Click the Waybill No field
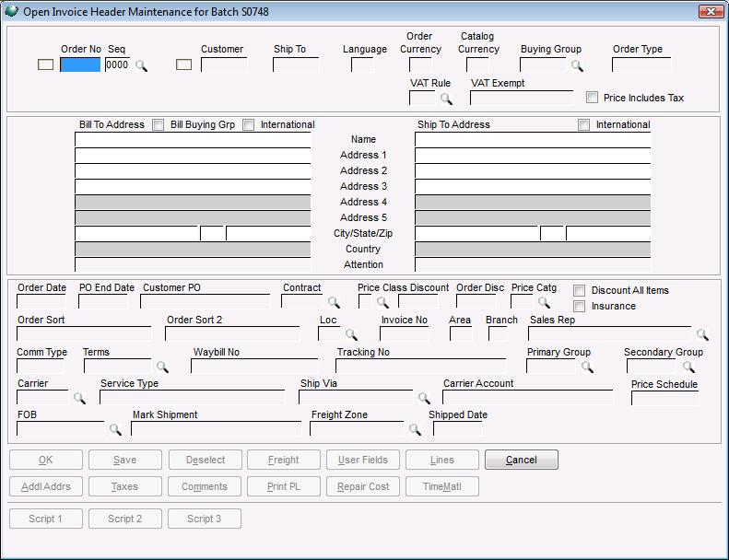Screen dimensions: 729x560 point(254,366)
